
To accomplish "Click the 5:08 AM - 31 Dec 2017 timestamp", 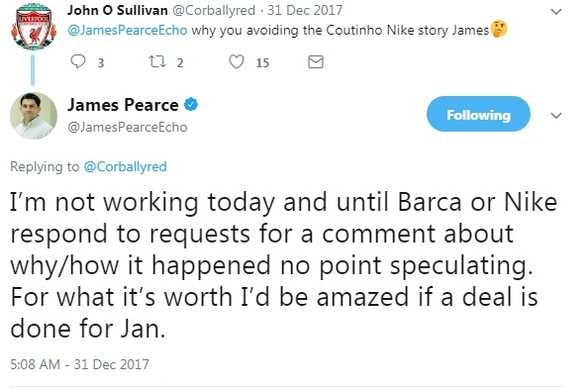I will pos(79,364).
